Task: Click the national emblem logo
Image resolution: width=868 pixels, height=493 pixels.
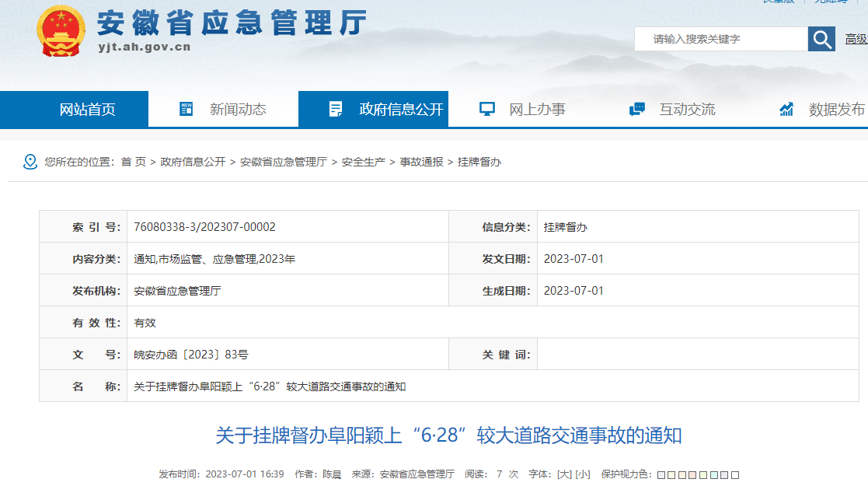Action: click(x=62, y=31)
